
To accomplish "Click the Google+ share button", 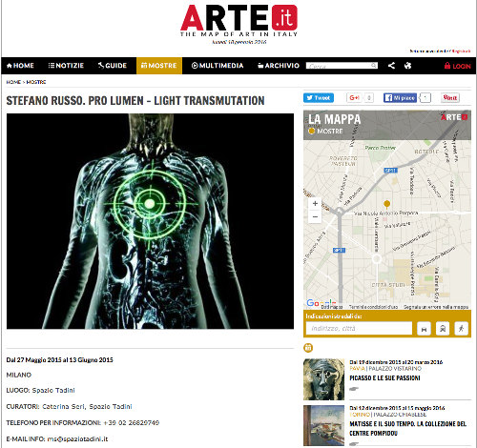I will coord(355,98).
